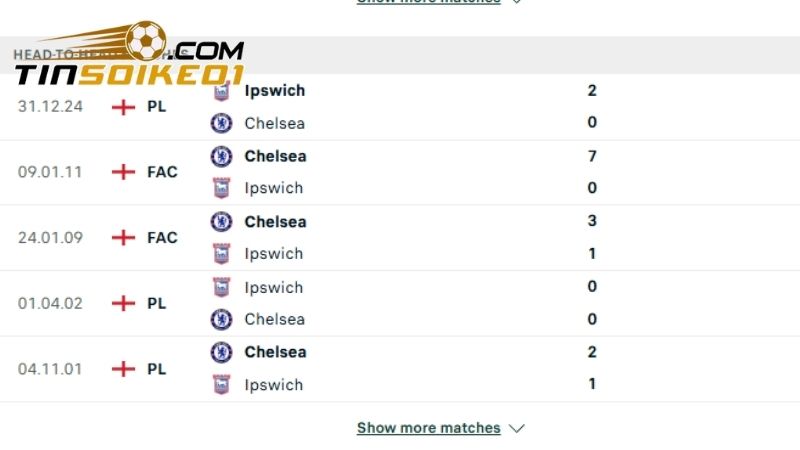This screenshot has height=450, width=800.
Task: Expand the top Show more matches chevron
Action: click(x=516, y=2)
